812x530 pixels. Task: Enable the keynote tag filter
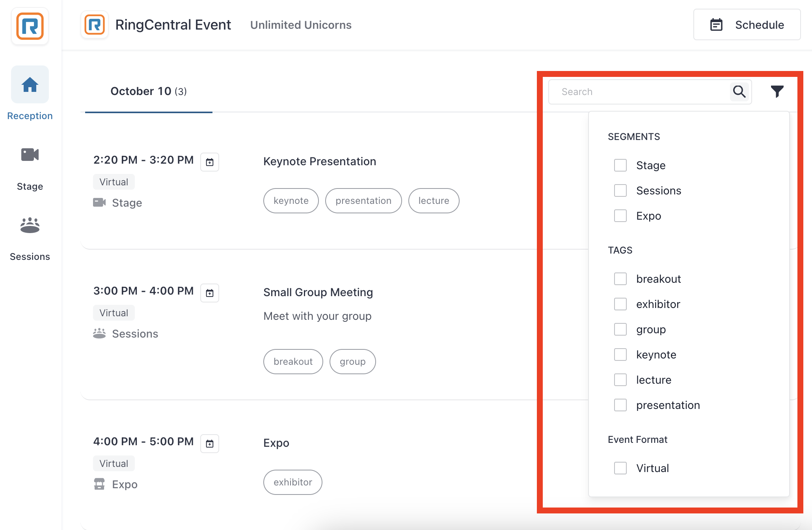tap(620, 355)
